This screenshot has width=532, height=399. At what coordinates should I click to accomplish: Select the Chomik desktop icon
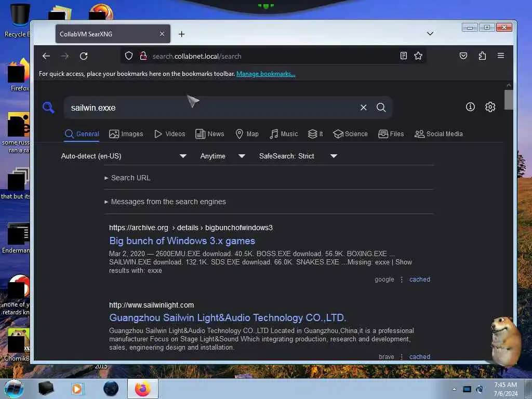pos(17,344)
